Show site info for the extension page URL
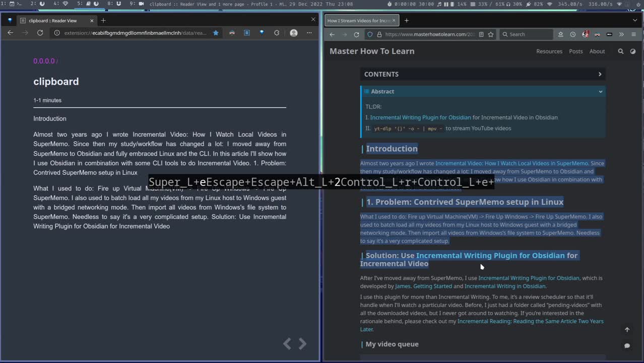Image resolution: width=644 pixels, height=363 pixels. pos(57,33)
